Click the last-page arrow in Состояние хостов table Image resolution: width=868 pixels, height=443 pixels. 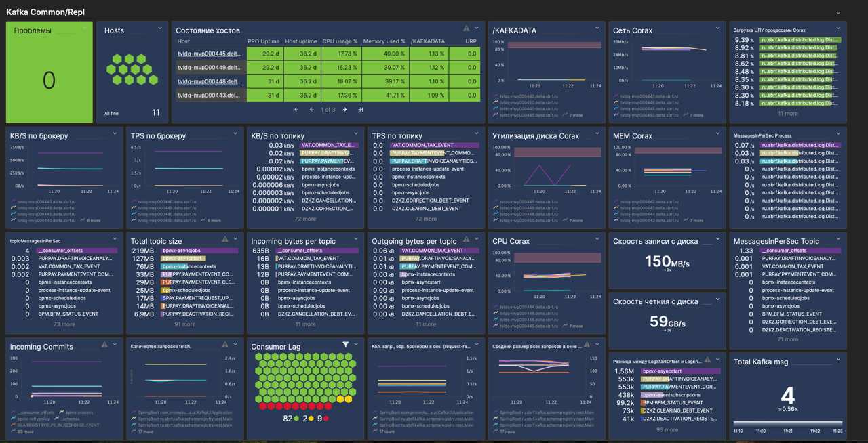(x=361, y=109)
